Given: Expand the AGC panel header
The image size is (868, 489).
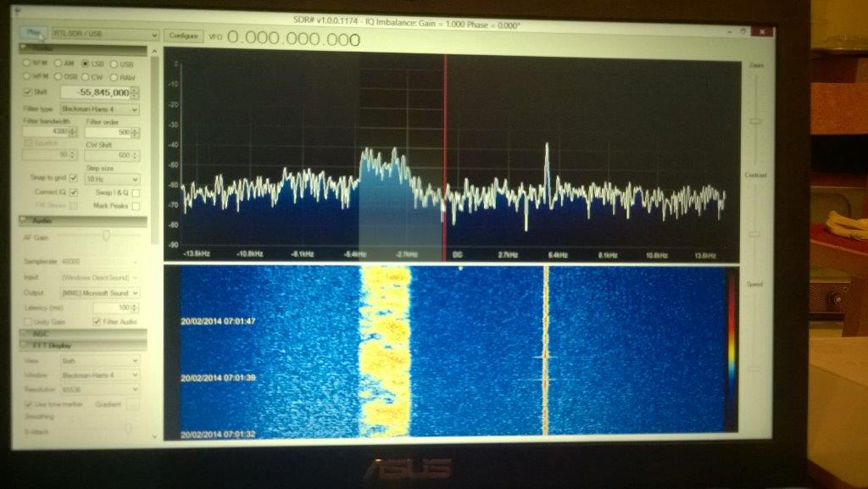Looking at the screenshot, I should click(x=83, y=334).
